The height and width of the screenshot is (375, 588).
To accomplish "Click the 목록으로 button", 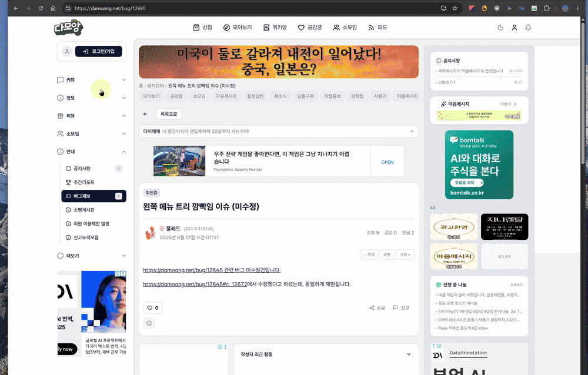I will pyautogui.click(x=169, y=114).
